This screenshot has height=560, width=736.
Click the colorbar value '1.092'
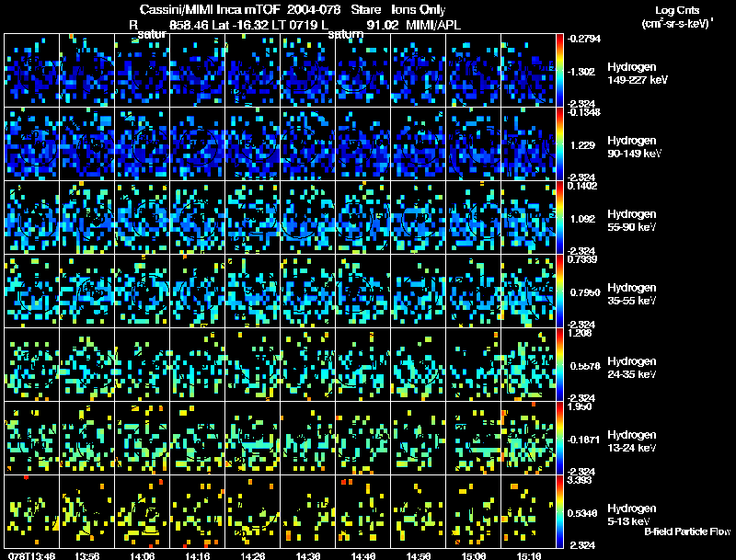583,219
